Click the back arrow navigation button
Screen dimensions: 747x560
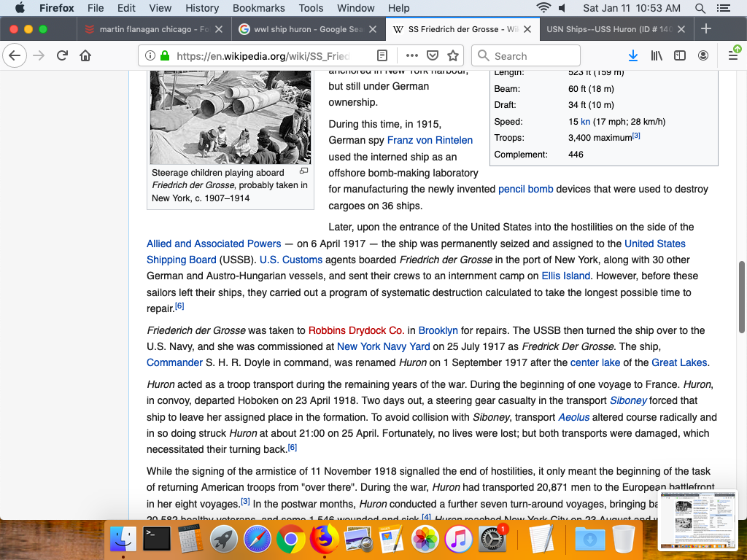coord(15,56)
